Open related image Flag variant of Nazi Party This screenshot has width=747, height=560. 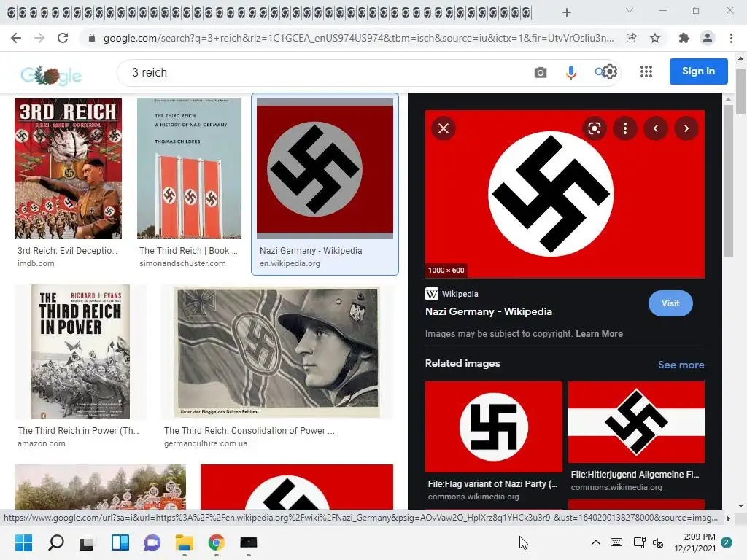[494, 427]
